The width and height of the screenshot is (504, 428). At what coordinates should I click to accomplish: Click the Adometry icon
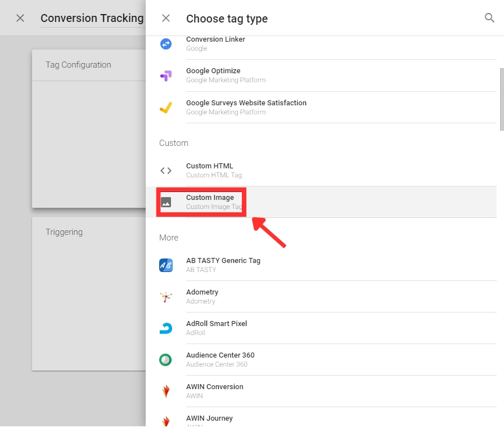coord(166,297)
